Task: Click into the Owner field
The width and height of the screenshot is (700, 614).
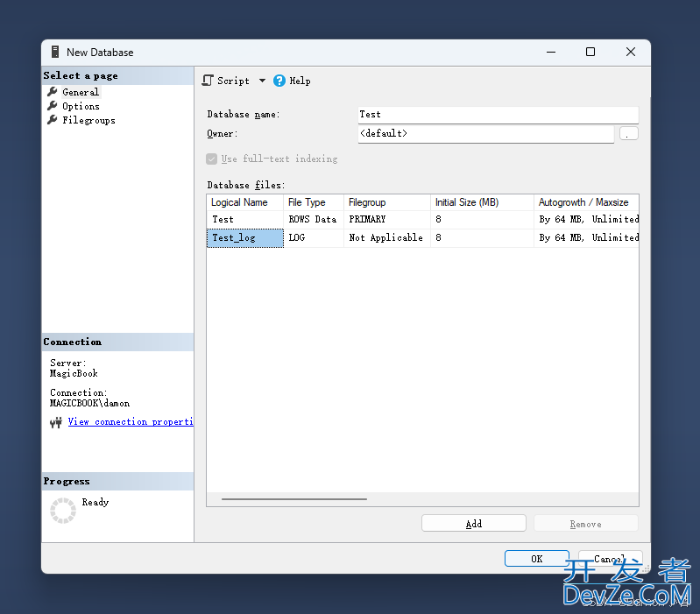Action: click(485, 134)
